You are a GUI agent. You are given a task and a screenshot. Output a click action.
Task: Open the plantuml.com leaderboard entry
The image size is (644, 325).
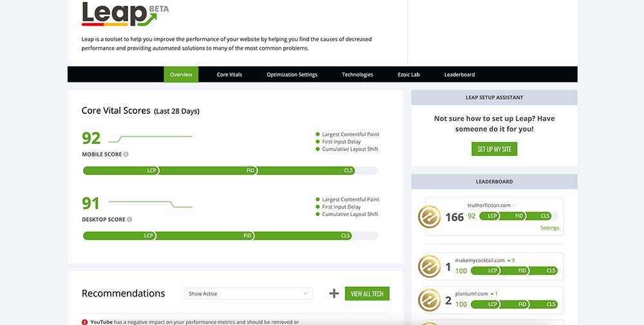coord(495,299)
